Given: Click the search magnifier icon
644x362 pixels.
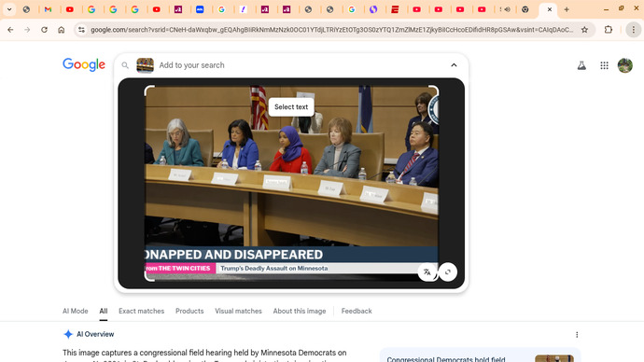Looking at the screenshot, I should pos(125,65).
